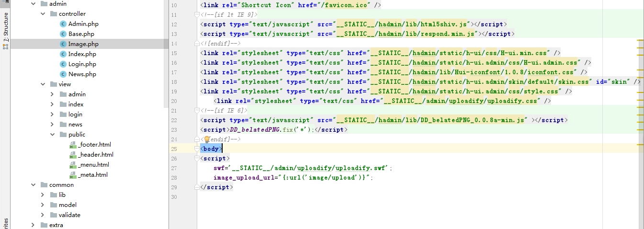Click the opening <script> tag on line 26
644x229 pixels.
pyautogui.click(x=215, y=159)
